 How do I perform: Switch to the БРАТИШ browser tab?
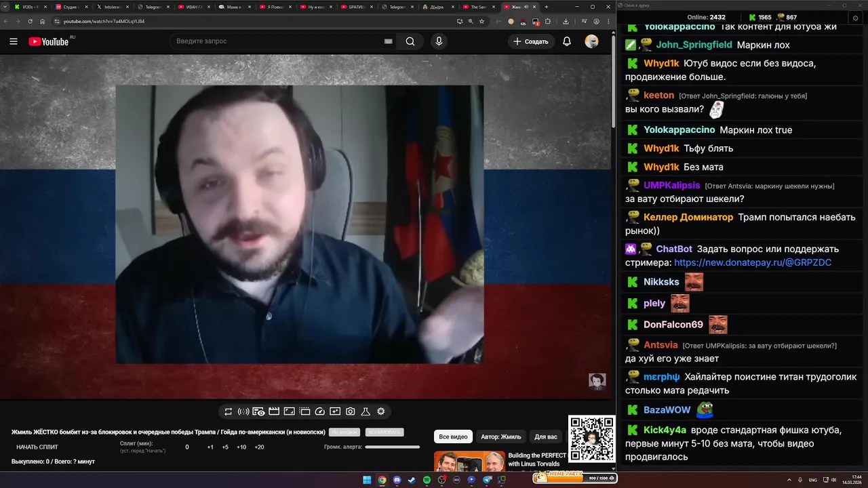tap(357, 7)
